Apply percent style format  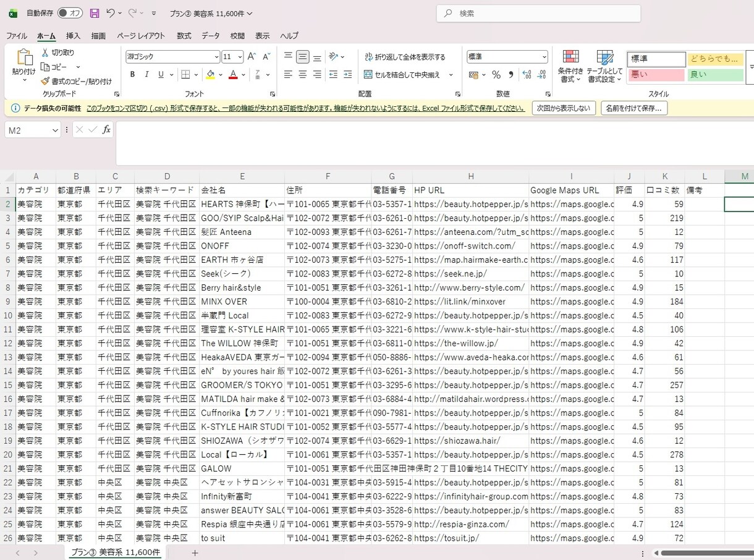point(496,75)
